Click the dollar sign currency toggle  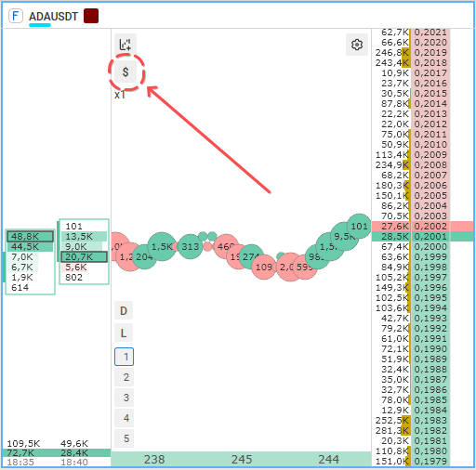tap(126, 72)
